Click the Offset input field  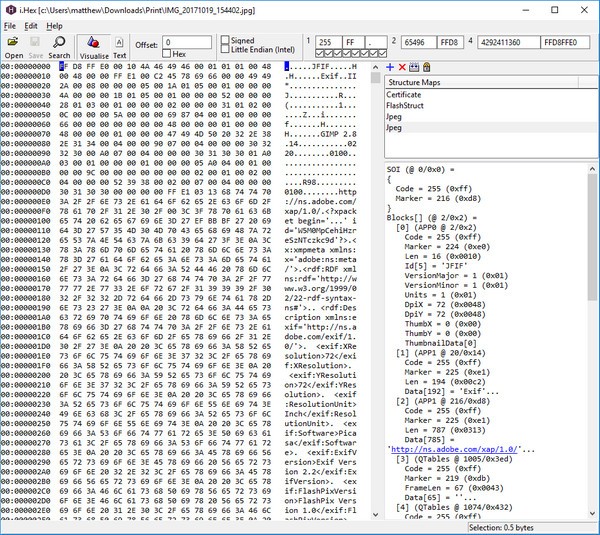187,42
